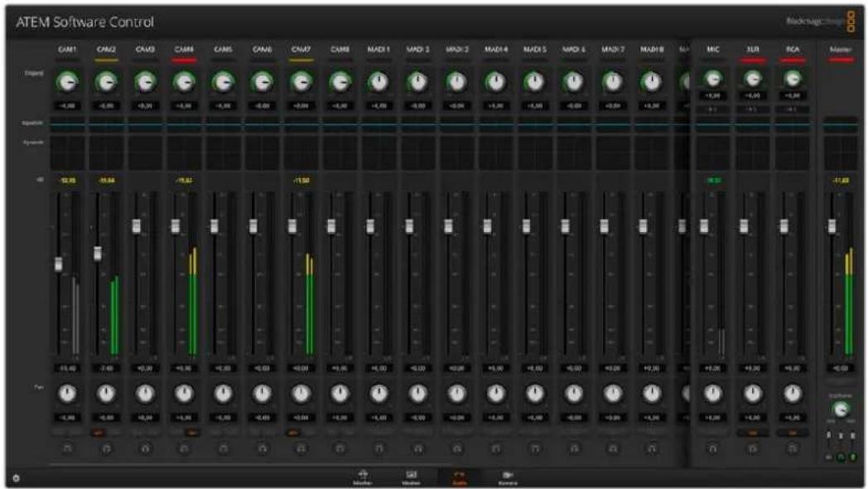Click the CAM5 pan knob

coord(223,394)
